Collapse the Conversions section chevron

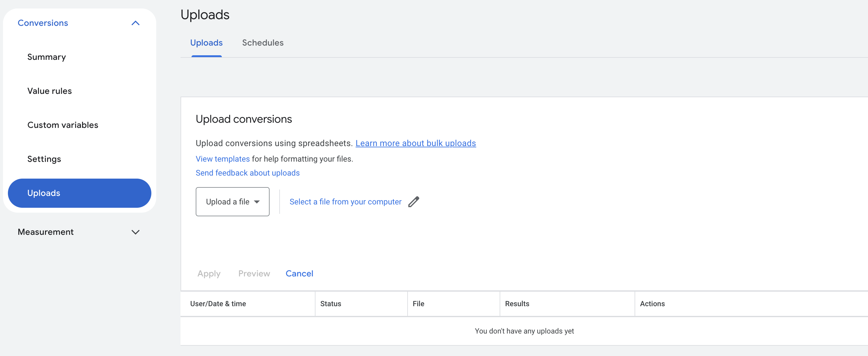pos(136,23)
